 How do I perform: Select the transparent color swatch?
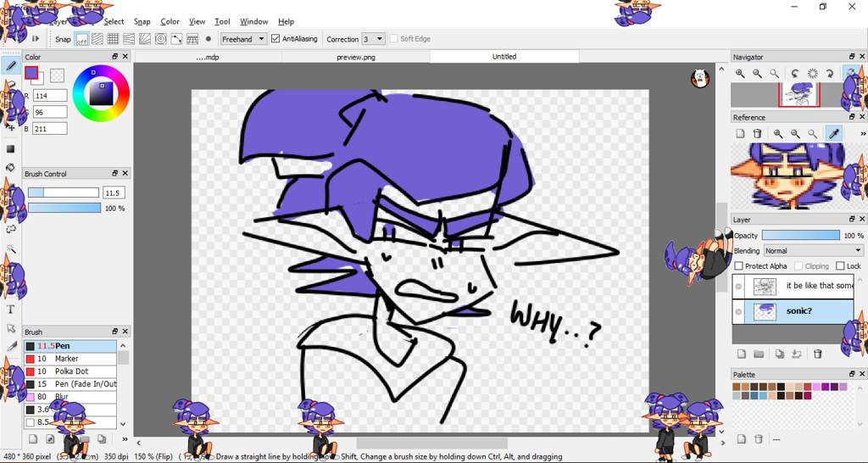click(x=57, y=75)
